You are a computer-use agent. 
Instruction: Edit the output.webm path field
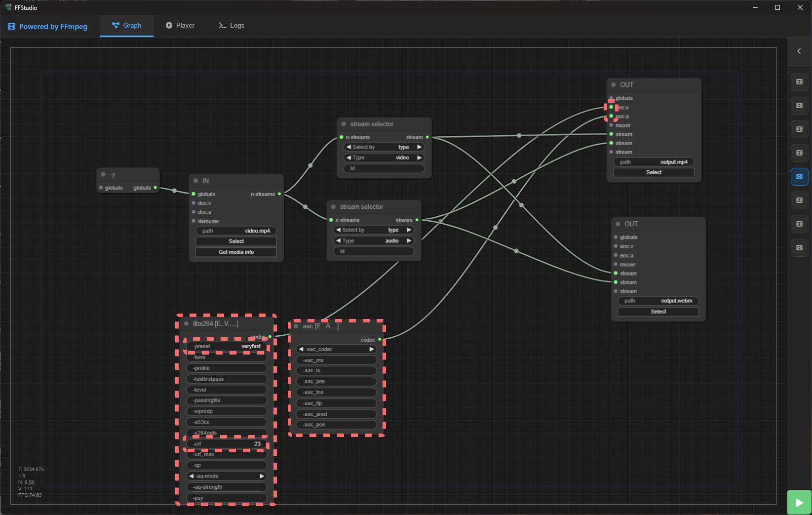658,301
